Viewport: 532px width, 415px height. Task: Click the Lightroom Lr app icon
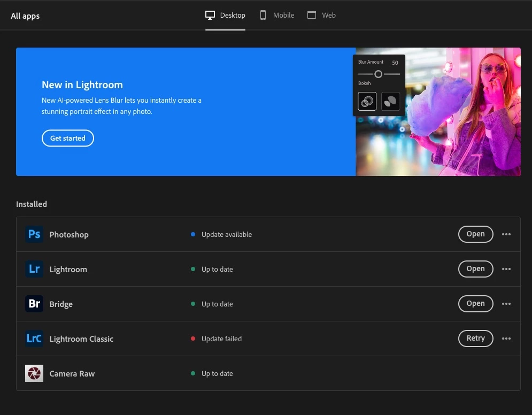(34, 269)
